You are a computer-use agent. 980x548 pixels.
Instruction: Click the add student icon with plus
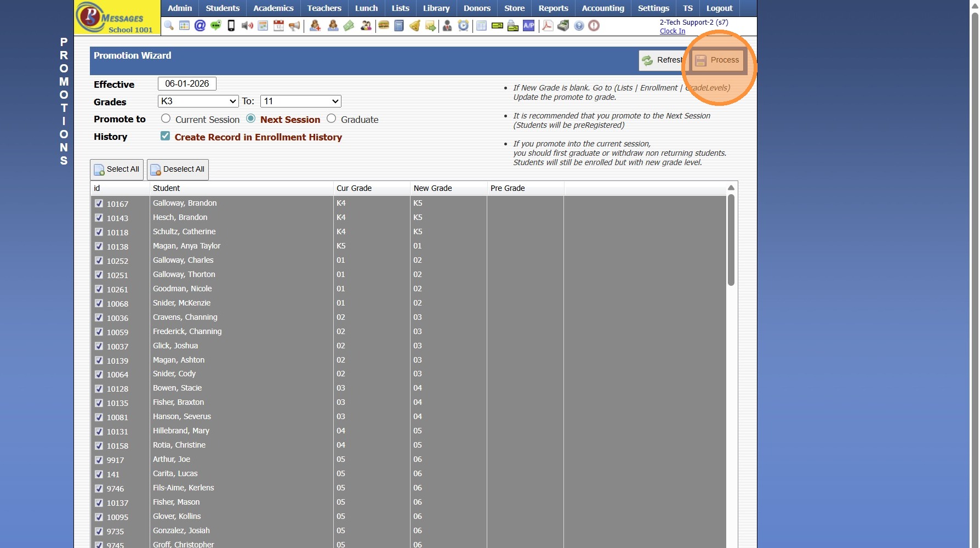point(315,26)
